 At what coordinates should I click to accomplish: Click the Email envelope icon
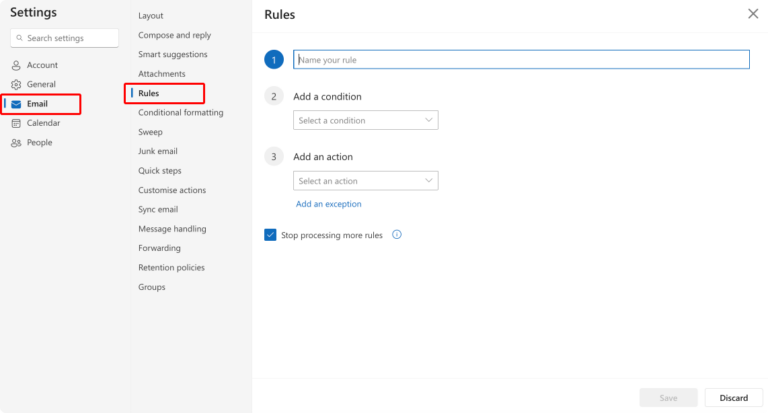coord(16,104)
